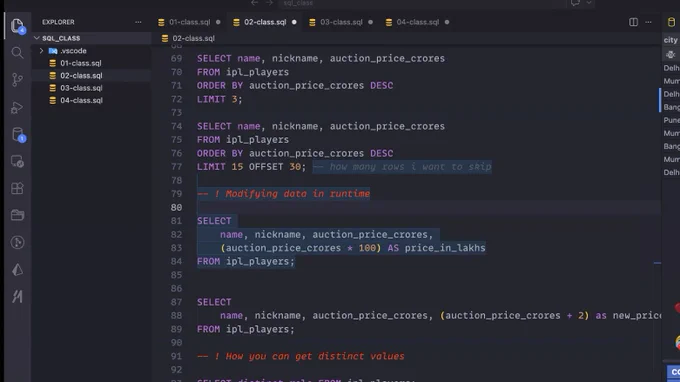Click the chat icon in title bar
Screen dimensions: 680x382
[575, 3]
